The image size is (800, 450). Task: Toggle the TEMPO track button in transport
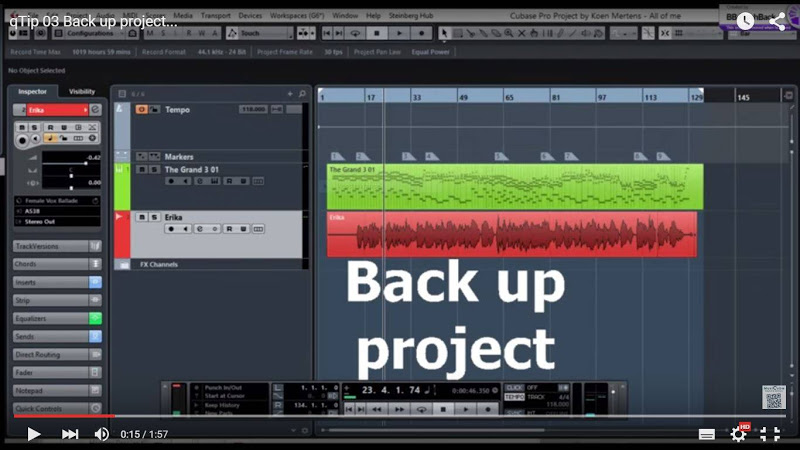tap(514, 397)
